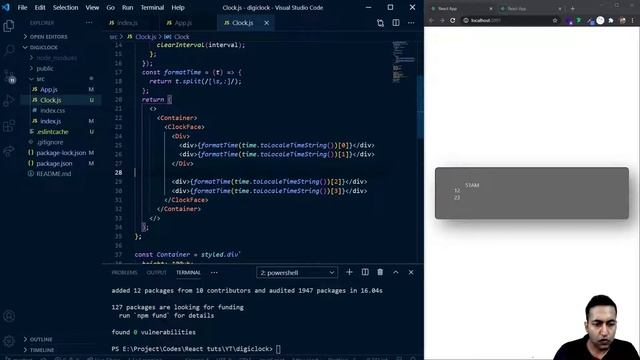640x360 pixels.
Task: Open the Terminal menu
Action: pyautogui.click(x=152, y=7)
